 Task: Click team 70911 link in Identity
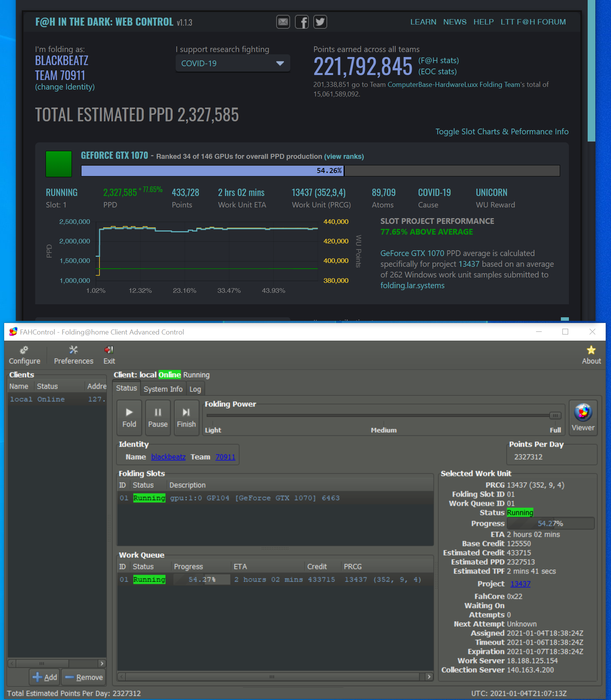[225, 457]
